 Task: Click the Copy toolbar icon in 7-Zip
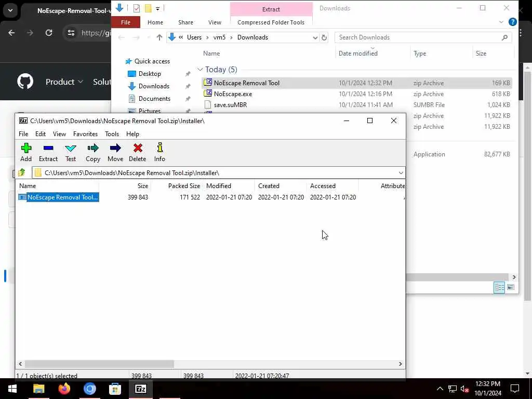[93, 152]
